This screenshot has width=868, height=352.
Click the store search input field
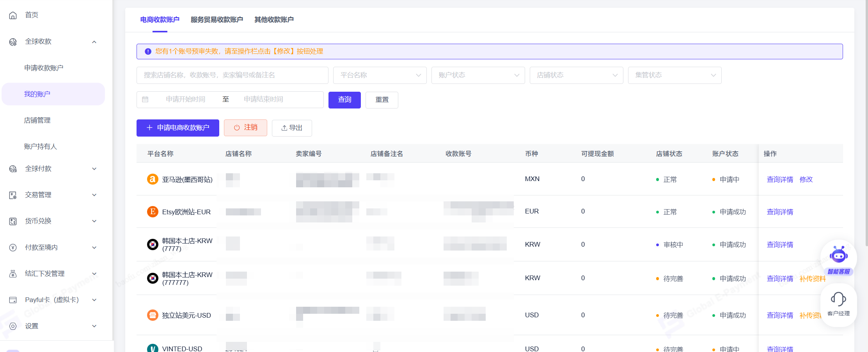(x=232, y=75)
